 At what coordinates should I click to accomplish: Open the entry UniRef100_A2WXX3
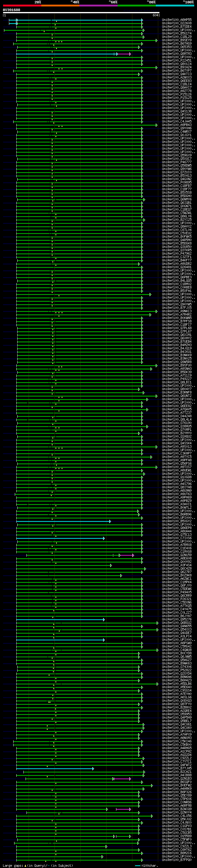point(177,78)
